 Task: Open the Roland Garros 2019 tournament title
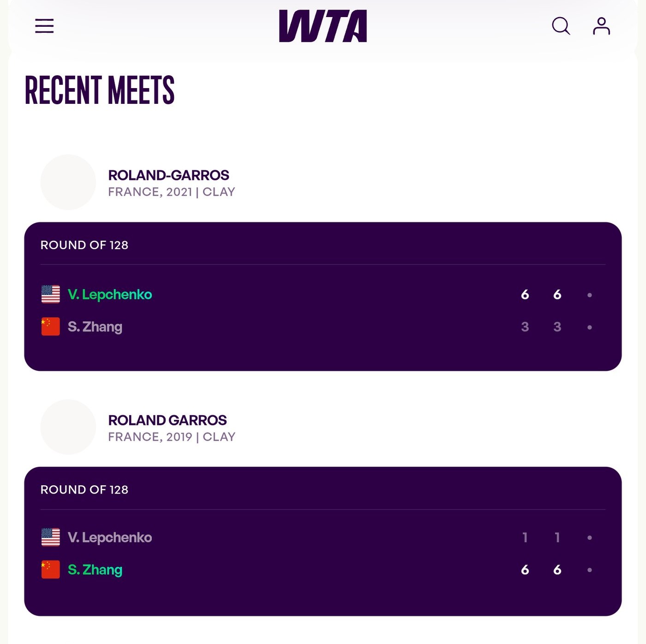tap(167, 420)
